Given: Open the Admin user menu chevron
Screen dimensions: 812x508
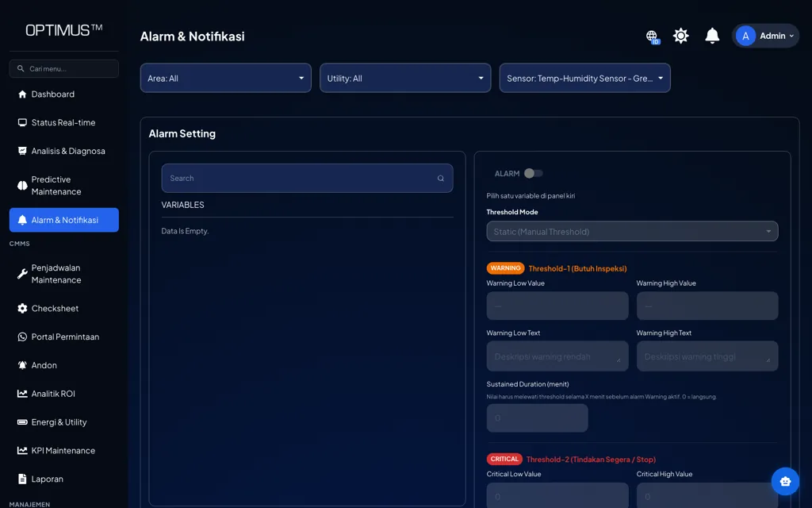Looking at the screenshot, I should pos(791,36).
